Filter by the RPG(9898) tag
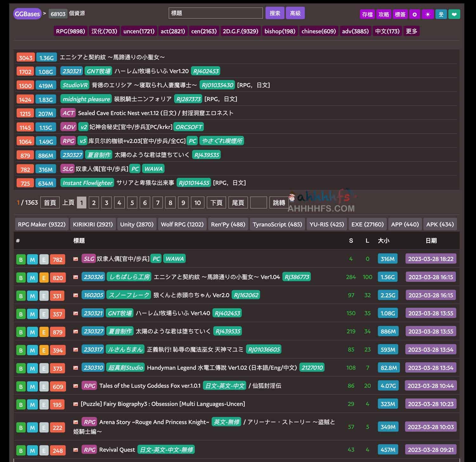Image resolution: width=476 pixels, height=462 pixels. tap(70, 31)
